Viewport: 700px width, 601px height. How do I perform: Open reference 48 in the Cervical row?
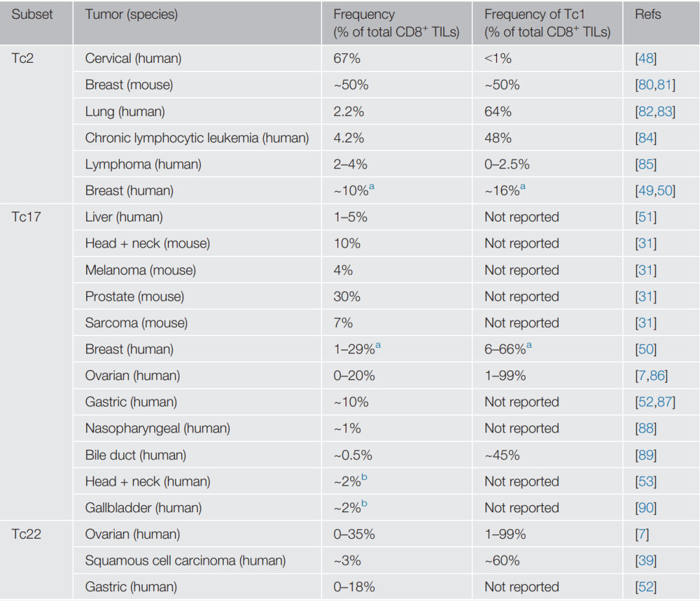click(646, 58)
